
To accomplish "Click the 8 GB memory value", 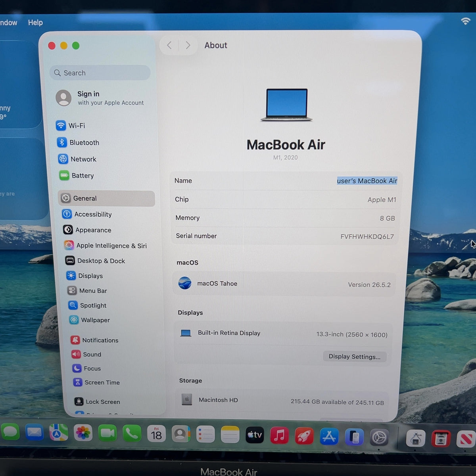I will coord(387,218).
